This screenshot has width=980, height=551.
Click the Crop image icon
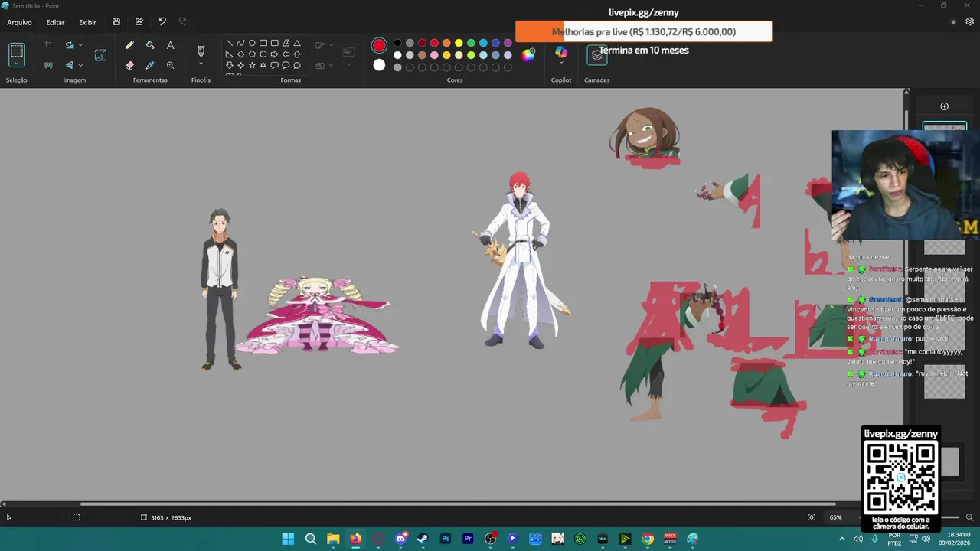coord(48,45)
